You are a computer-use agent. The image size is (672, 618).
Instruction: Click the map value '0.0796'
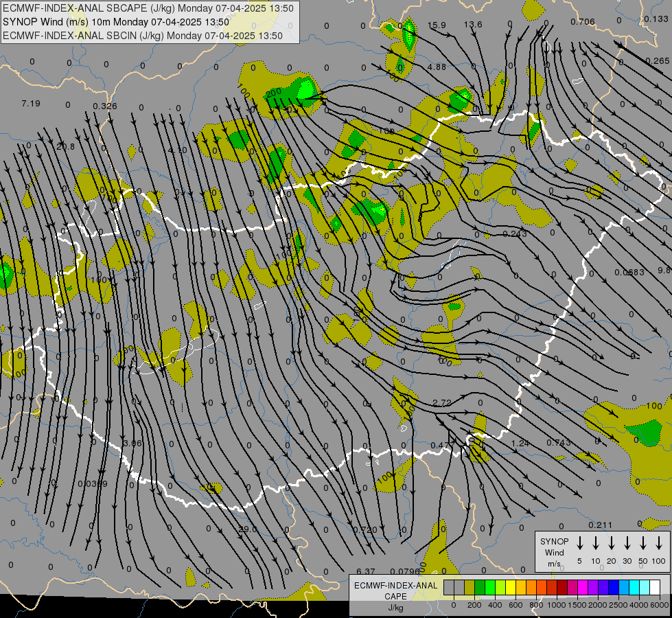(x=405, y=571)
